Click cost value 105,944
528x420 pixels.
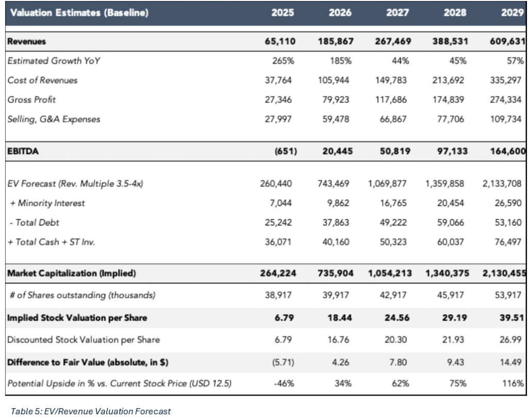pyautogui.click(x=334, y=80)
